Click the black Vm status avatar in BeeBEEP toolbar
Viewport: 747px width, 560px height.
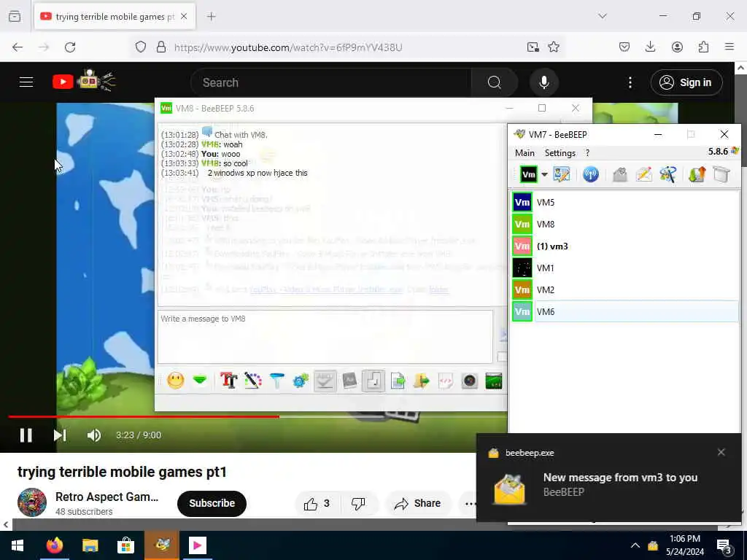(x=529, y=175)
